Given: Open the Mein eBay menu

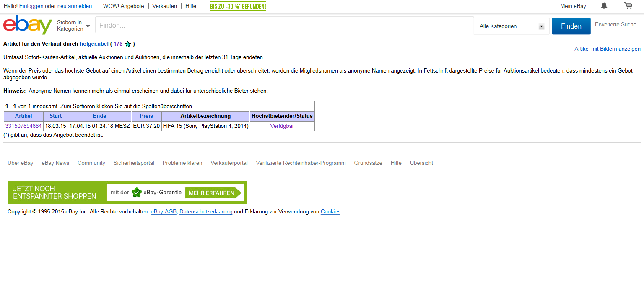Looking at the screenshot, I should tap(573, 6).
